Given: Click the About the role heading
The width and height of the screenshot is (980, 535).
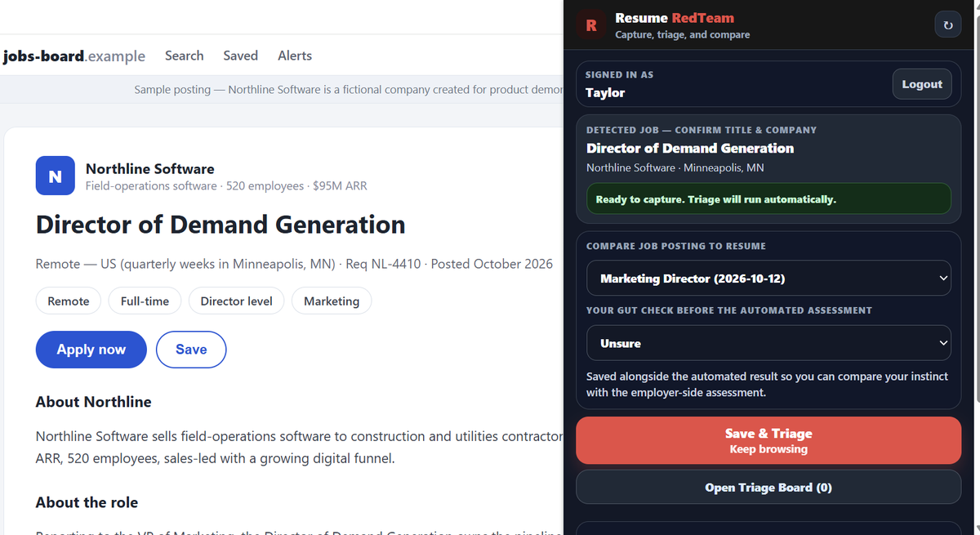Looking at the screenshot, I should tap(87, 502).
